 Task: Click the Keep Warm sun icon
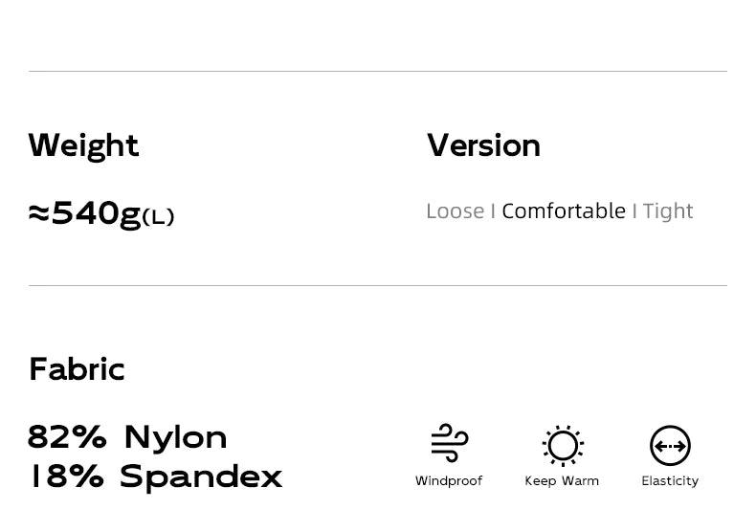coord(563,446)
